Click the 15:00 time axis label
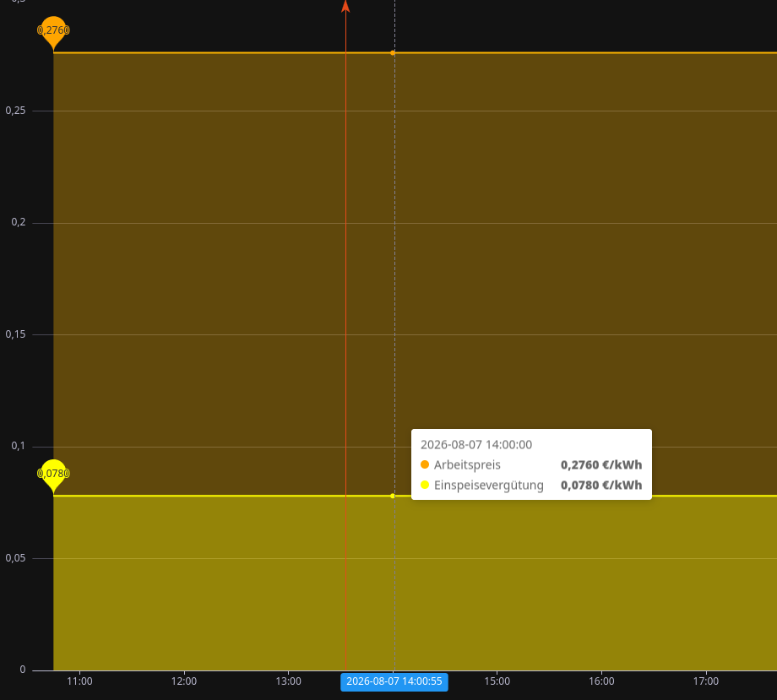The image size is (777, 700). click(497, 681)
